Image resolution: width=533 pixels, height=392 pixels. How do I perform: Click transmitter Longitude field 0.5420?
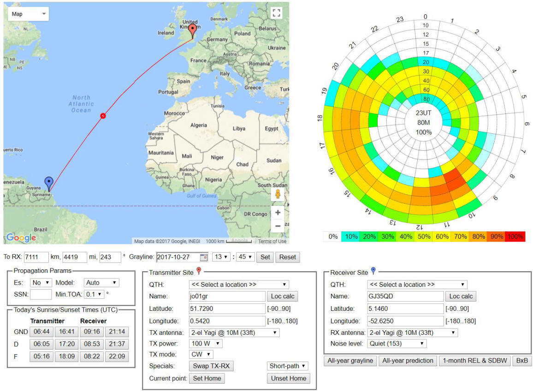coord(227,321)
